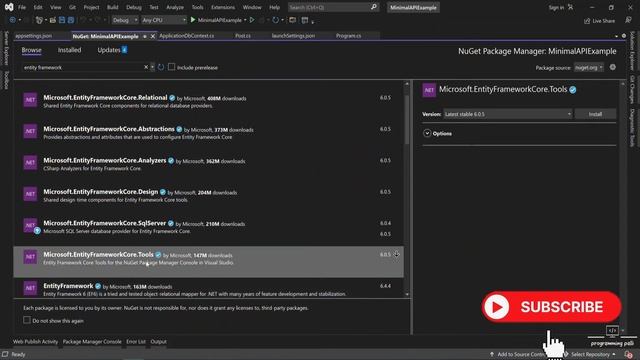Open the Debug configuration dropdown
Viewport: 640px width, 360px height.
[x=125, y=20]
